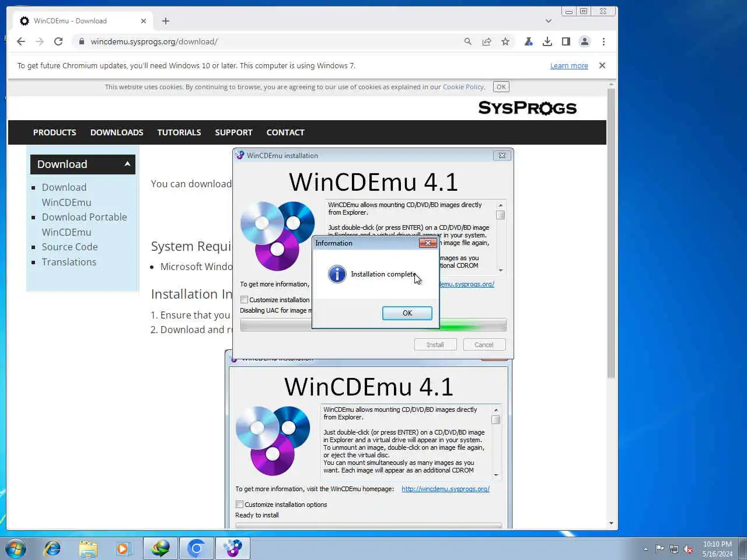
Task: Click muted volume icon in tray
Action: [689, 549]
